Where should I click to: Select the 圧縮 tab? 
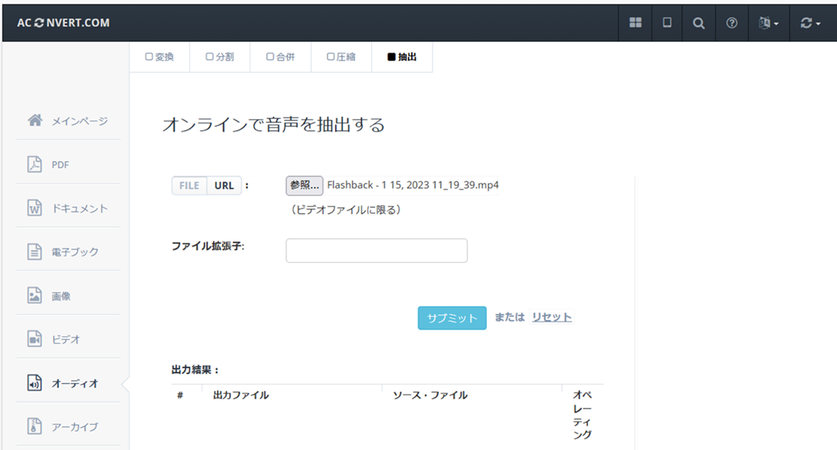click(x=341, y=57)
